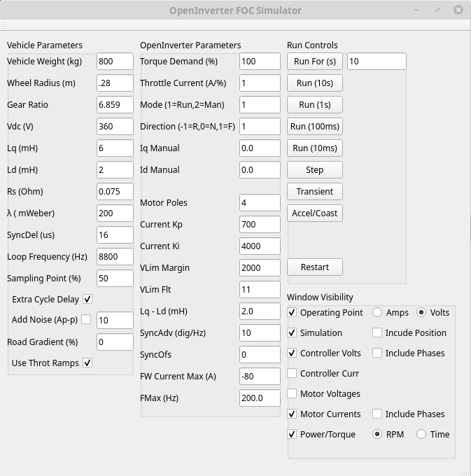Click Lq - Ld (mH) field
The width and height of the screenshot is (471, 476).
(260, 311)
